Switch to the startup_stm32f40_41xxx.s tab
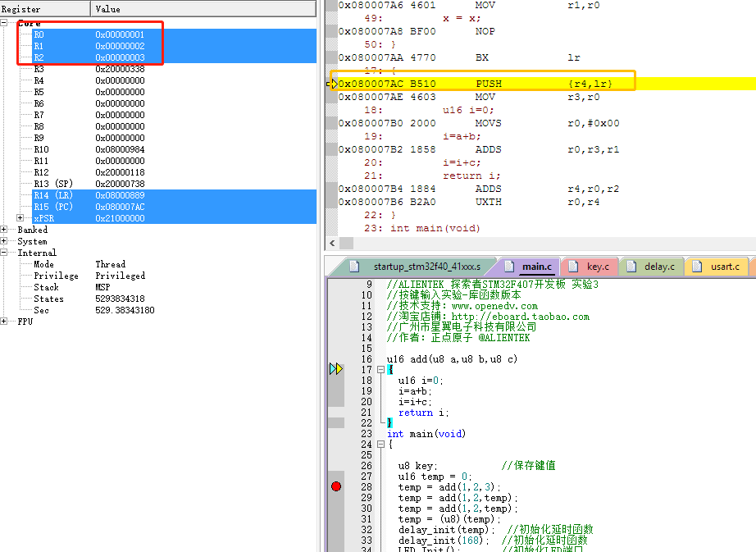Image resolution: width=756 pixels, height=552 pixels. 426,267
